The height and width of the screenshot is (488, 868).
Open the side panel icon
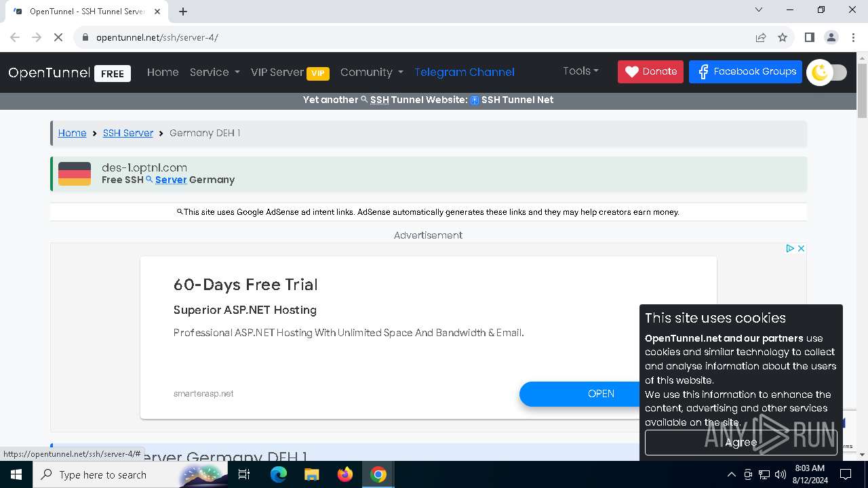coord(809,37)
